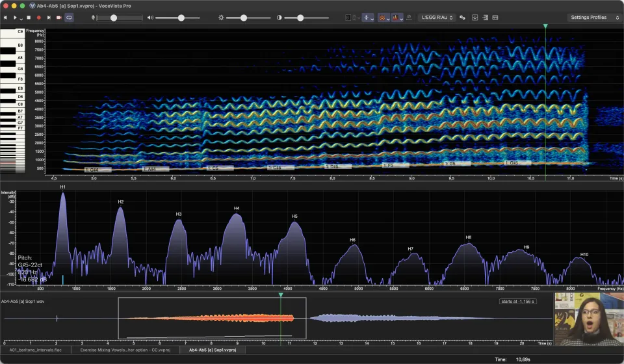Click the import arrow-in-box icon
624x364 pixels.
[474, 18]
